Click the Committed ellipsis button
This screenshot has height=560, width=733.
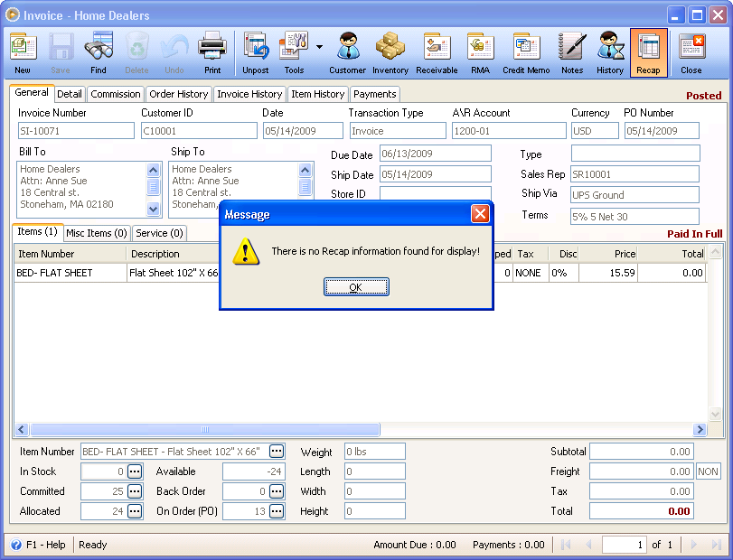click(x=135, y=491)
